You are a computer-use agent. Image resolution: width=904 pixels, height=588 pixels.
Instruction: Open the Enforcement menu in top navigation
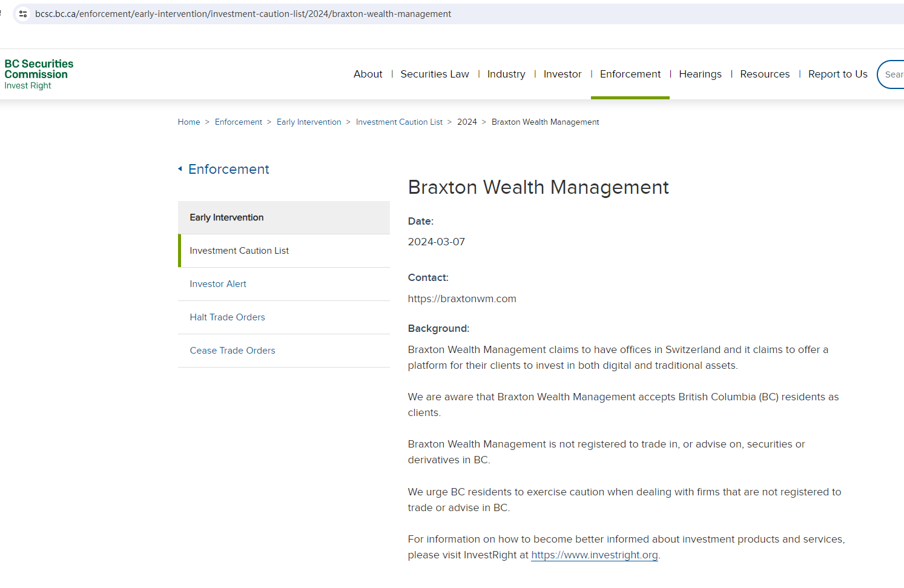(x=630, y=74)
